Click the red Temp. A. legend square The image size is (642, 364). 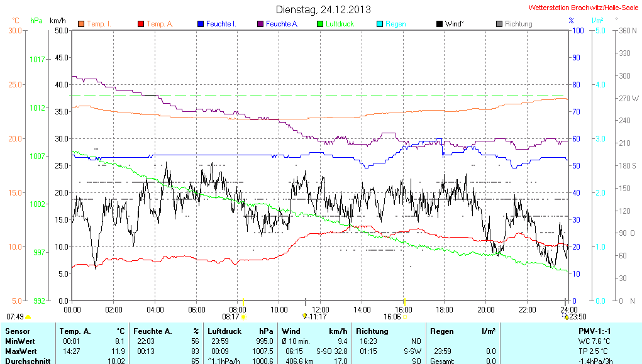coord(141,24)
